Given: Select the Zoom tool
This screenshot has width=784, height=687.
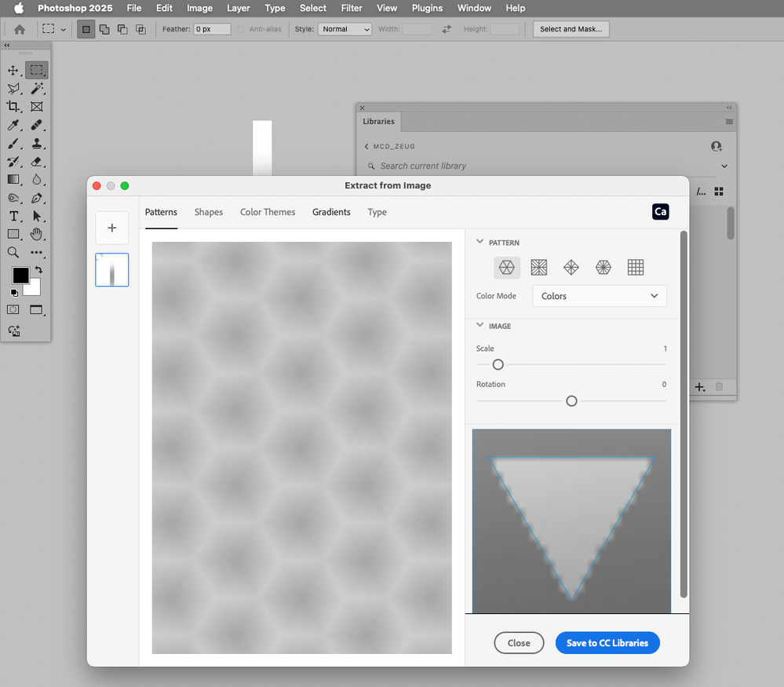Looking at the screenshot, I should pos(13,253).
